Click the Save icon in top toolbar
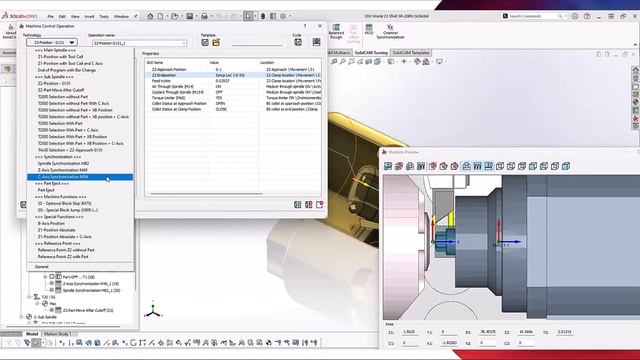The image size is (640, 360). pyautogui.click(x=189, y=16)
